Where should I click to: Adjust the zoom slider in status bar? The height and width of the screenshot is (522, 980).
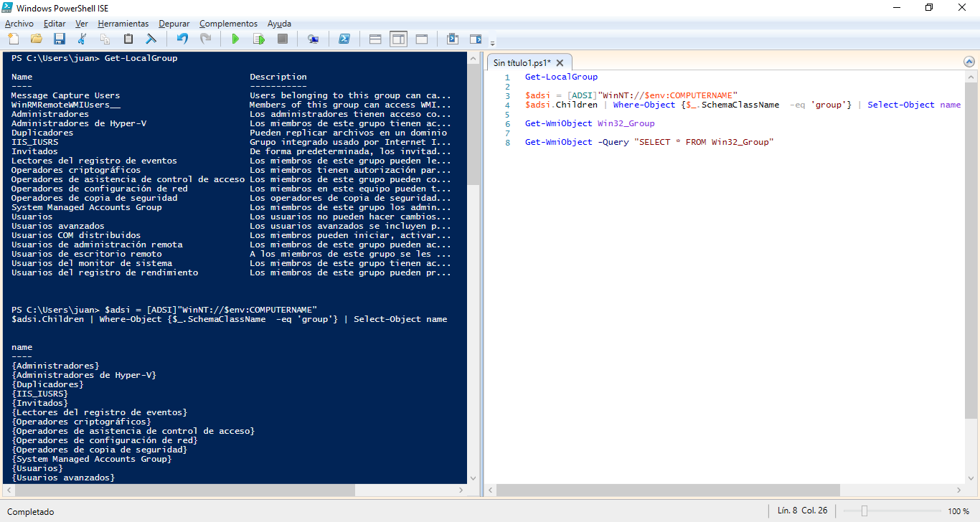click(x=864, y=511)
